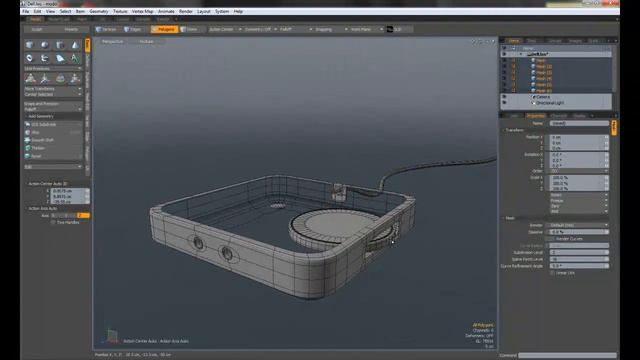Click the Items list vertical scrollbar

point(614,68)
